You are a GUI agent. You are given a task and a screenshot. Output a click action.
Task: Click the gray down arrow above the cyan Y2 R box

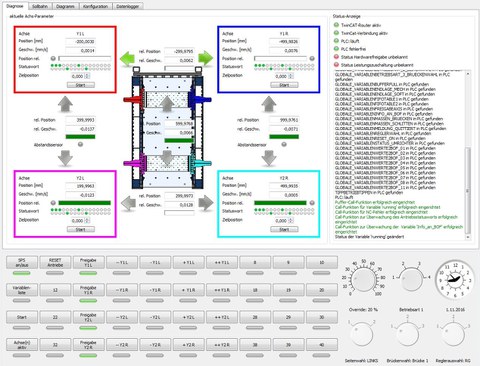point(269,158)
